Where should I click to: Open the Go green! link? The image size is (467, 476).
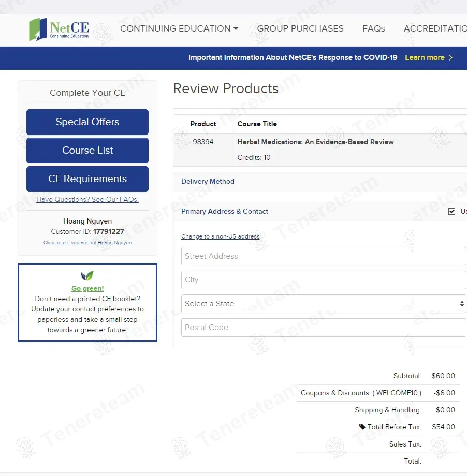(x=87, y=289)
